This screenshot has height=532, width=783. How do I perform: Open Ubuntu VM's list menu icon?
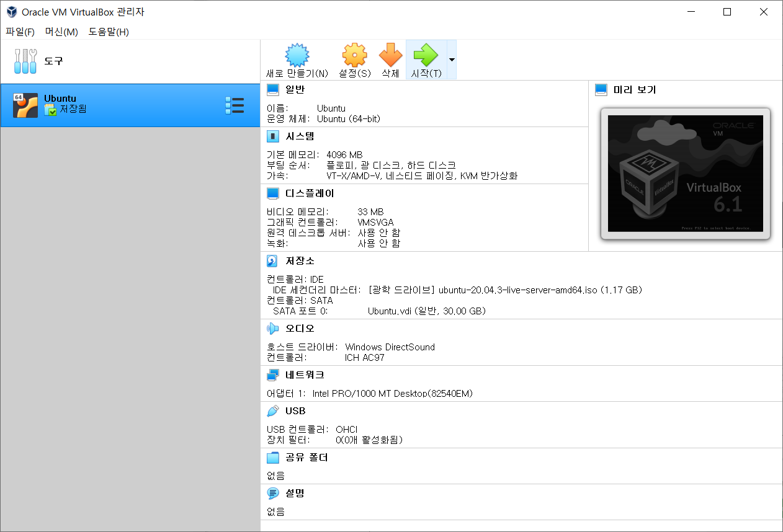(235, 105)
